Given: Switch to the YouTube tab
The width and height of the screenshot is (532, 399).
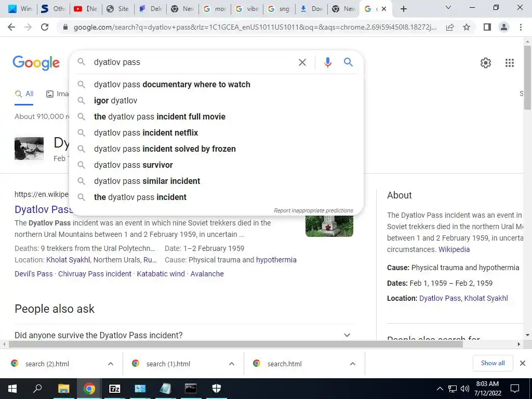Looking at the screenshot, I should 86,9.
